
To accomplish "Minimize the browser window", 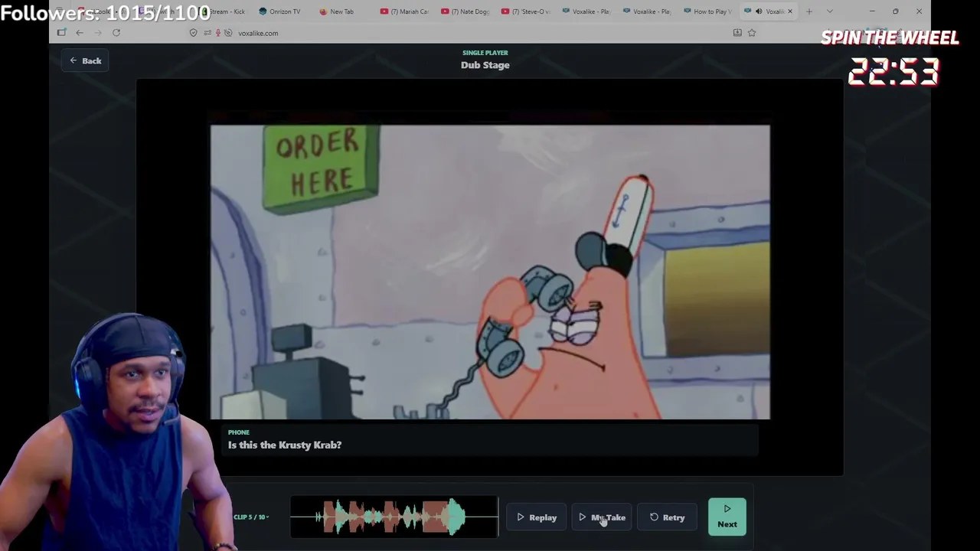I will pyautogui.click(x=872, y=11).
